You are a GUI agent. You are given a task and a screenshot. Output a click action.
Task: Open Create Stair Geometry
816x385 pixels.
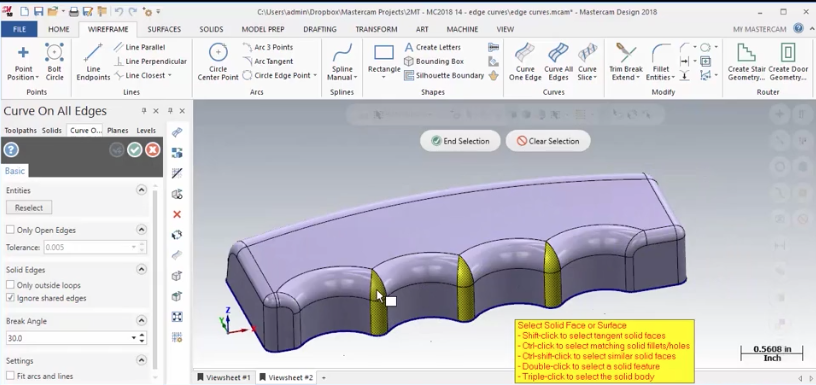(746, 62)
